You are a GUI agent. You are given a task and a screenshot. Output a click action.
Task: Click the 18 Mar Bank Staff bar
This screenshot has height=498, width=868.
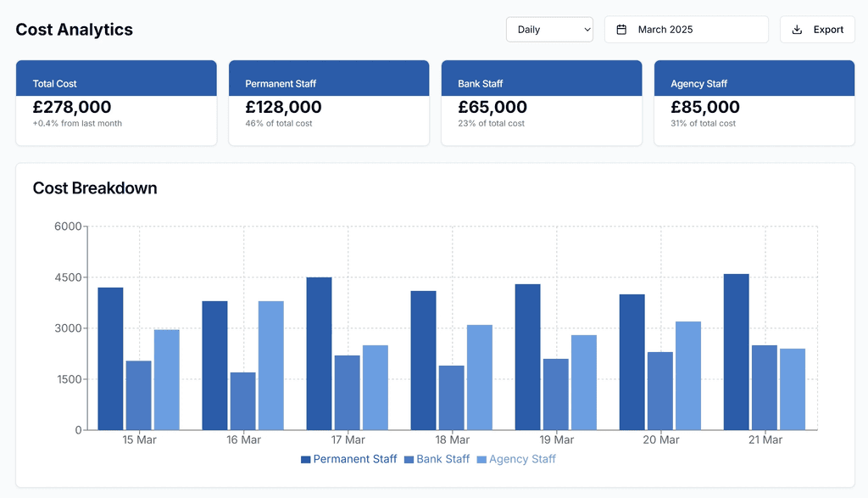pyautogui.click(x=451, y=398)
